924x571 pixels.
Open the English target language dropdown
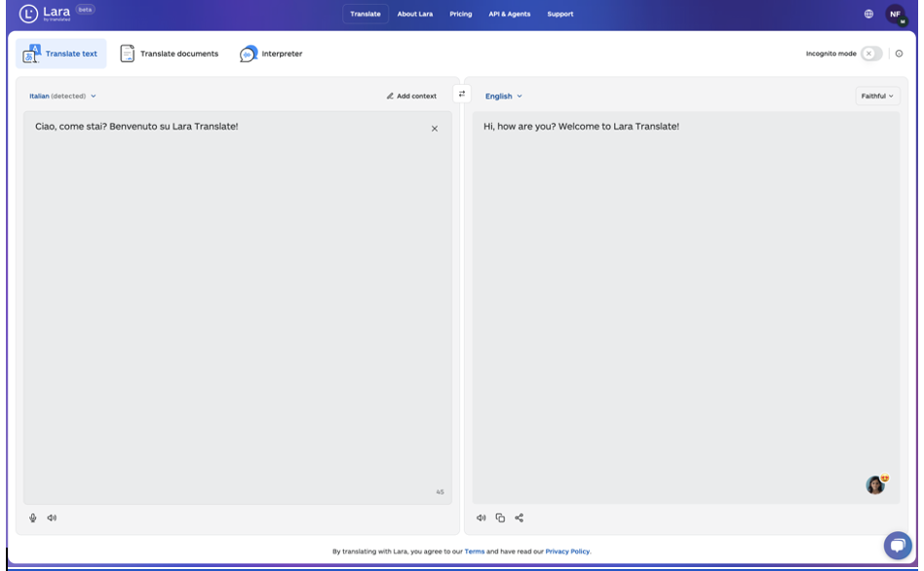click(x=503, y=96)
